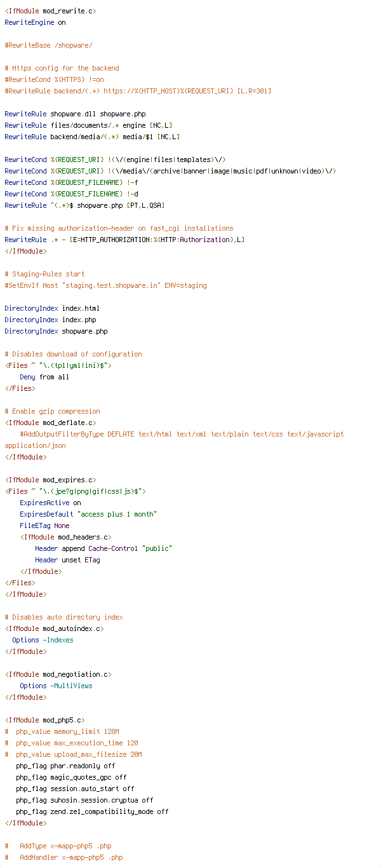Click the "DirectoryIndex index.html" line
Viewport: 381px width, 868px height.
[52, 309]
